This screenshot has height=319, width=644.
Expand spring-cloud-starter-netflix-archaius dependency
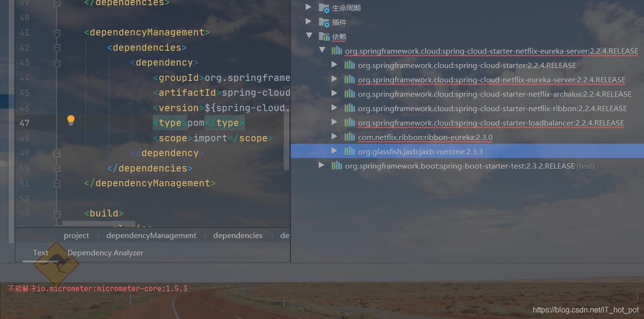(334, 93)
